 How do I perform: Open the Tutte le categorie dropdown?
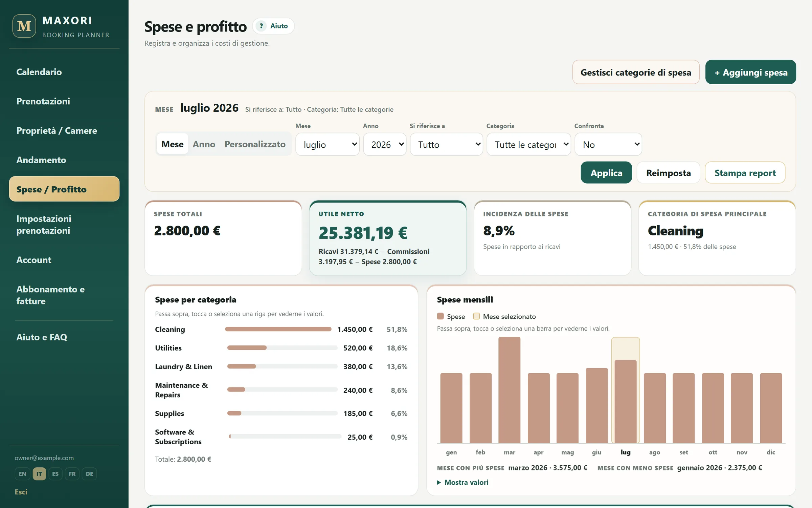529,145
